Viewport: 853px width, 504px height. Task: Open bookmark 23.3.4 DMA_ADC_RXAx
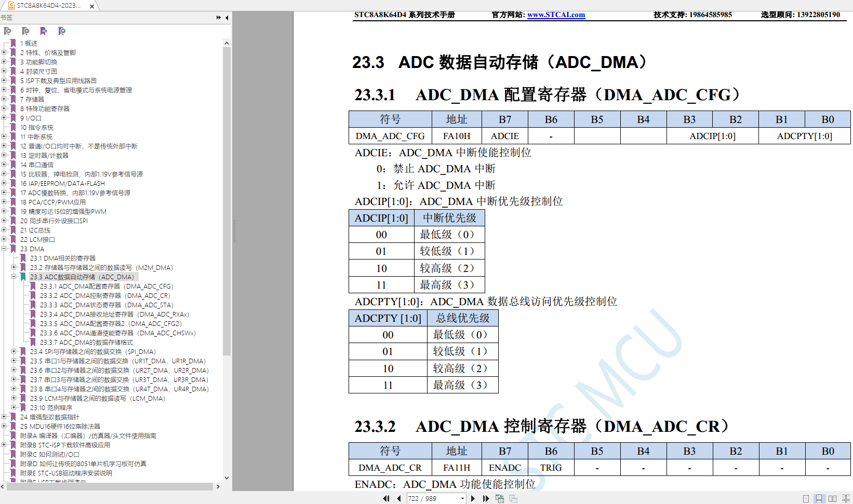[115, 314]
